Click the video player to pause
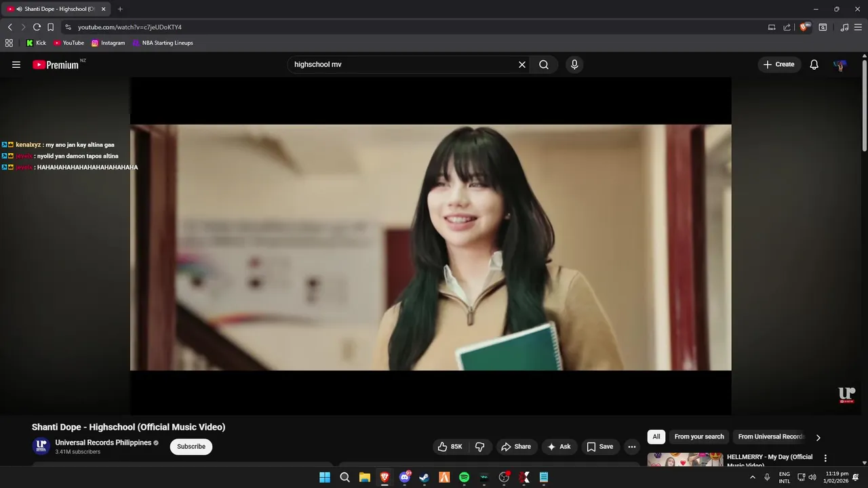Image resolution: width=868 pixels, height=488 pixels. 431,247
